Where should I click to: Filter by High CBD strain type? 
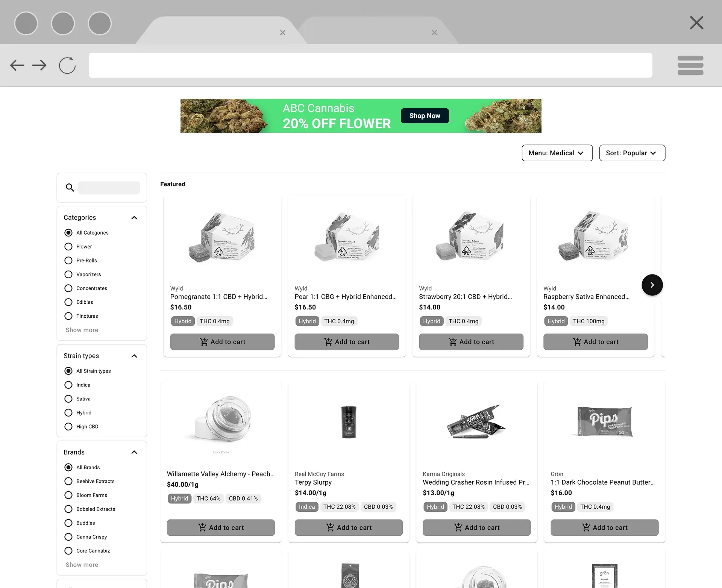pos(68,427)
